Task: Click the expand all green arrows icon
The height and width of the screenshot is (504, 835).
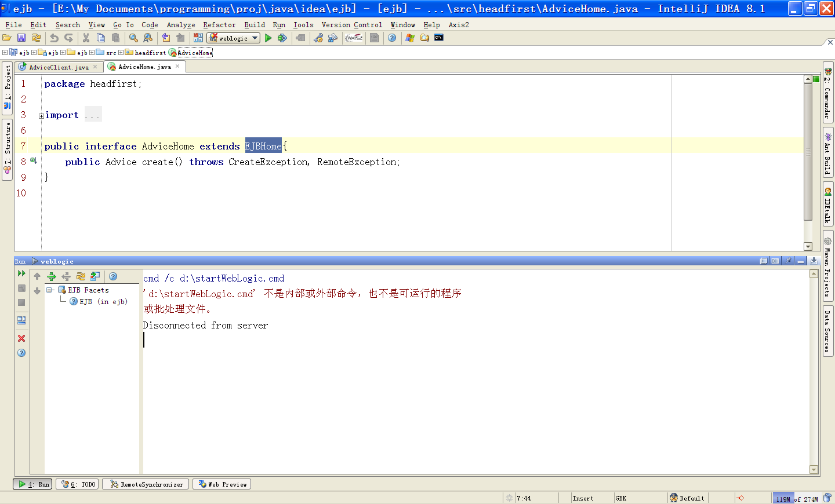Action: click(52, 276)
